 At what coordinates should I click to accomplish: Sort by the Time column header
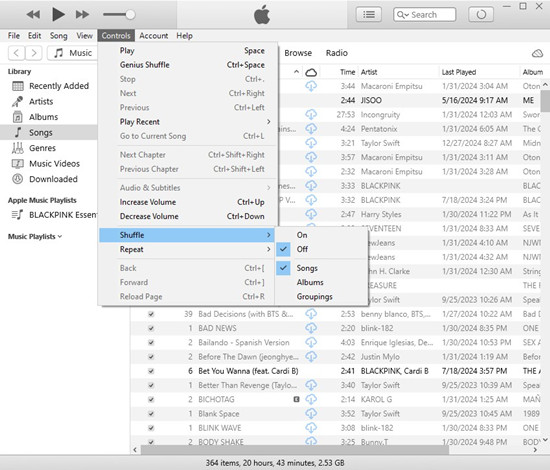347,72
